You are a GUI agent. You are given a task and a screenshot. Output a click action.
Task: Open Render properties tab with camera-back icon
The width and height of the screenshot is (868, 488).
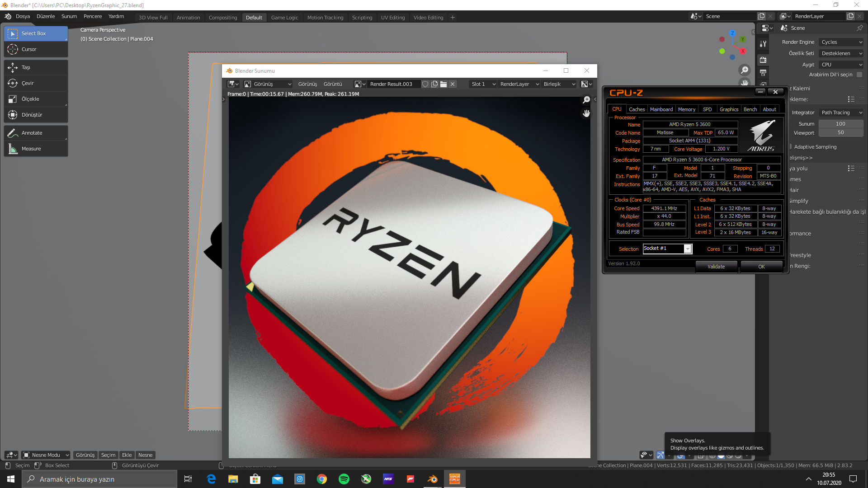click(763, 60)
